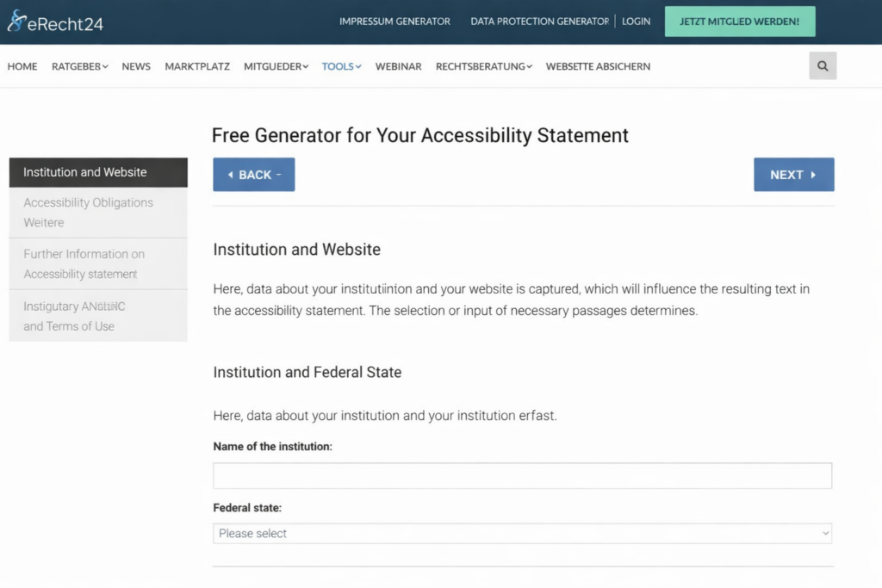Open the IMPRESSUM GENERATOR link

(x=394, y=21)
